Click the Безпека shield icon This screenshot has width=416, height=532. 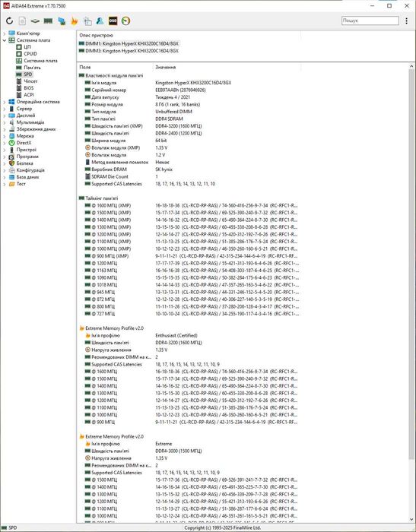[11, 163]
